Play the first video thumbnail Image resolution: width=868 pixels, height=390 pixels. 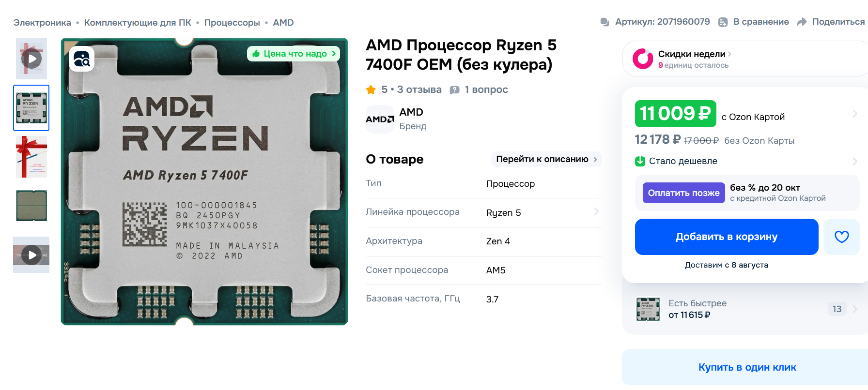click(x=31, y=59)
